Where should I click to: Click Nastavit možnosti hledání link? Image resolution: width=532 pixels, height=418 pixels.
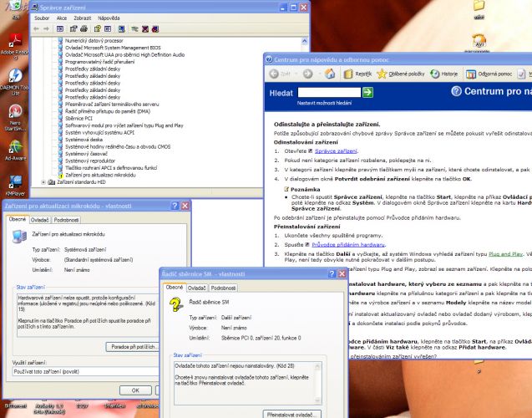(324, 103)
